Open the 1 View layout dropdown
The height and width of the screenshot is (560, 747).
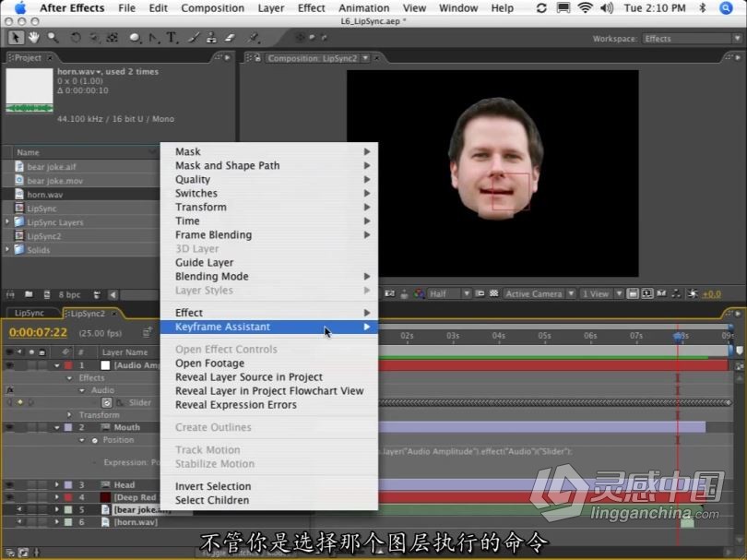pos(601,294)
